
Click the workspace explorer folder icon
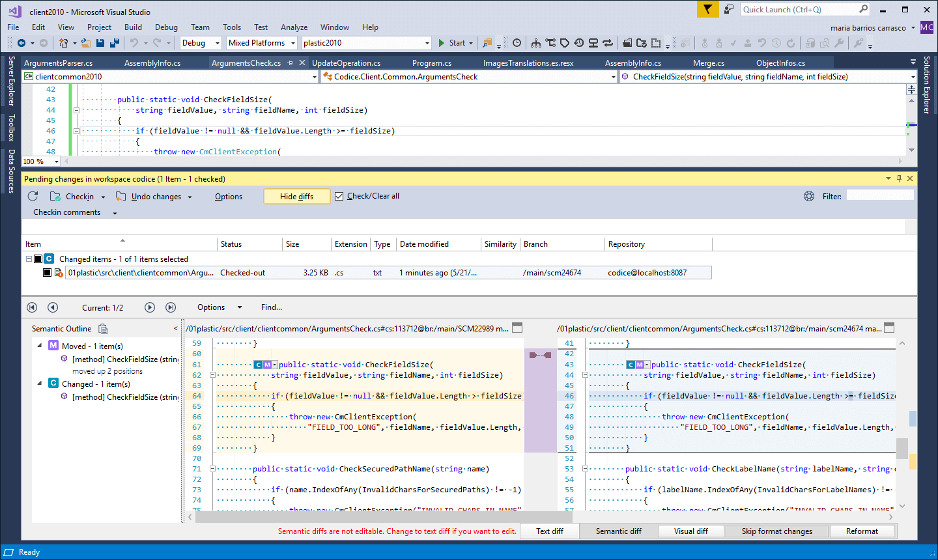[627, 43]
